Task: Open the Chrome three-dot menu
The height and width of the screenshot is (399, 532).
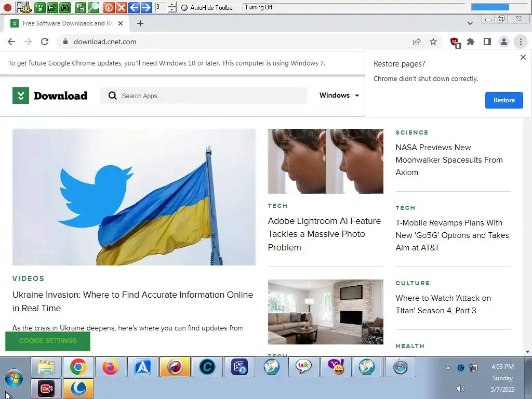Action: coord(521,42)
